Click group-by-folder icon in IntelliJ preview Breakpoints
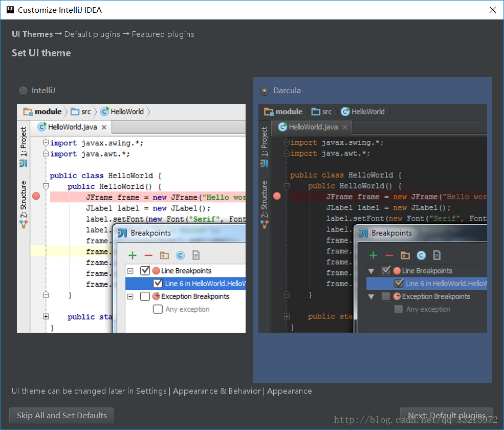This screenshot has height=430, width=504. 164,255
